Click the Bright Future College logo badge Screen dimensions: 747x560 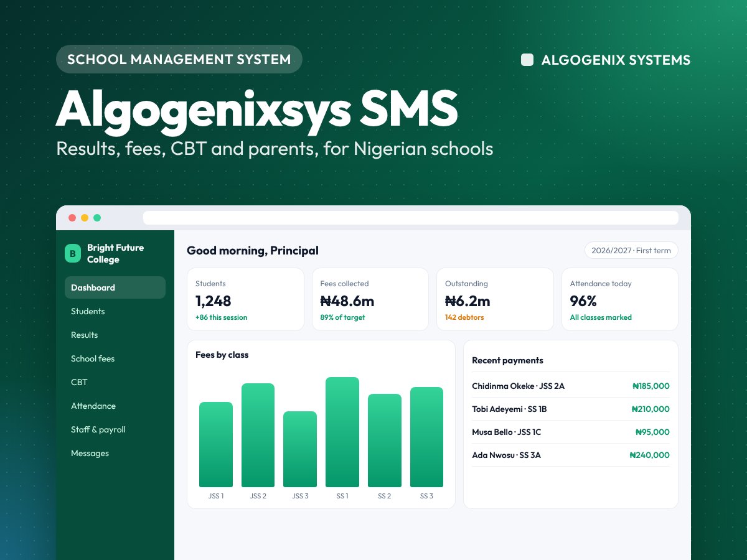point(73,253)
